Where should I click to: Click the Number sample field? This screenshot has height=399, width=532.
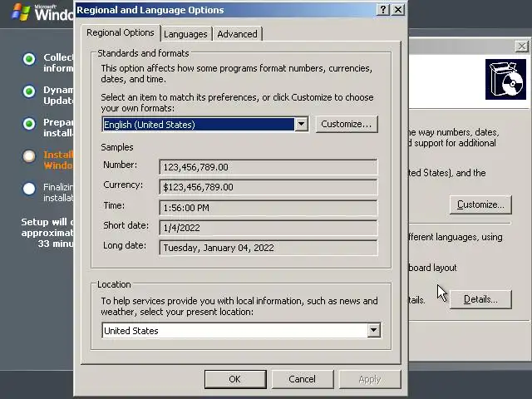click(268, 167)
